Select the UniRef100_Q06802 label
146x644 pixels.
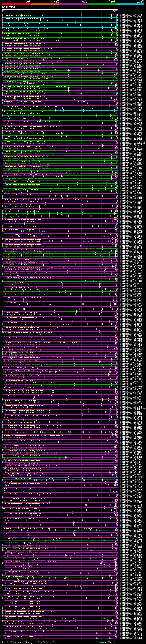tap(131, 130)
